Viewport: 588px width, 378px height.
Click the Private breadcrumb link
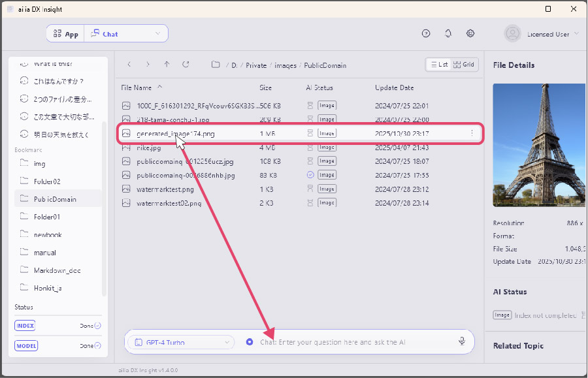(x=256, y=65)
